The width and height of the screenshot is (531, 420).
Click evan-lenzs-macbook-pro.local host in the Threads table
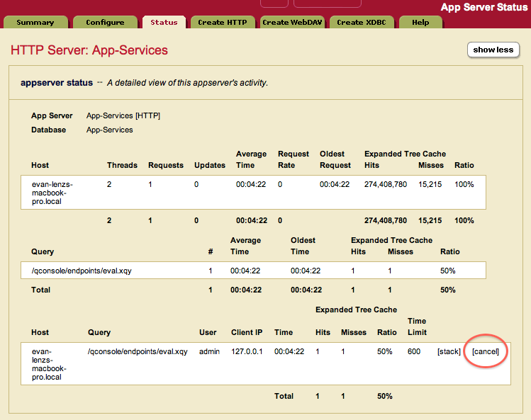point(52,193)
